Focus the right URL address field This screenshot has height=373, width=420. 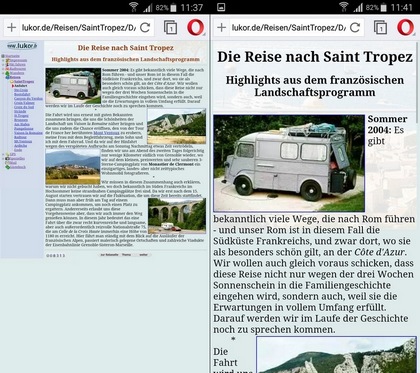pyautogui.click(x=289, y=28)
